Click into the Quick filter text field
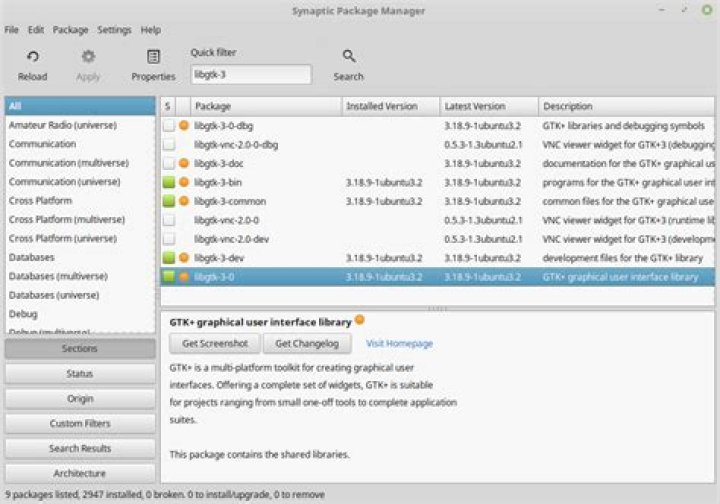This screenshot has width=720, height=504. pos(251,74)
